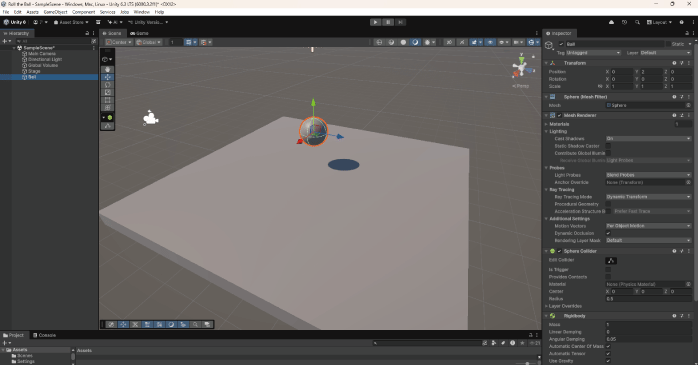This screenshot has height=365, width=698.
Task: Toggle the Static checkbox
Action: tap(668, 44)
